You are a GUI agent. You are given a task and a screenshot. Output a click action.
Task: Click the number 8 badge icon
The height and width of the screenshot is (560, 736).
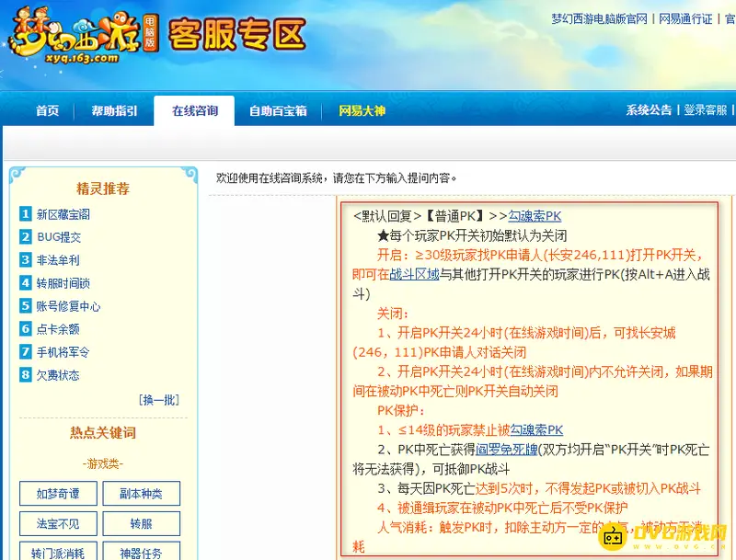coord(26,374)
